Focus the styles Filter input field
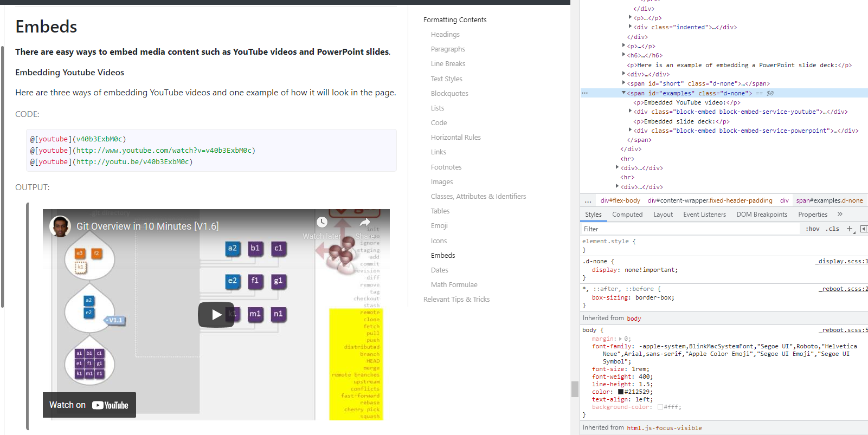This screenshot has width=868, height=435. (690, 229)
